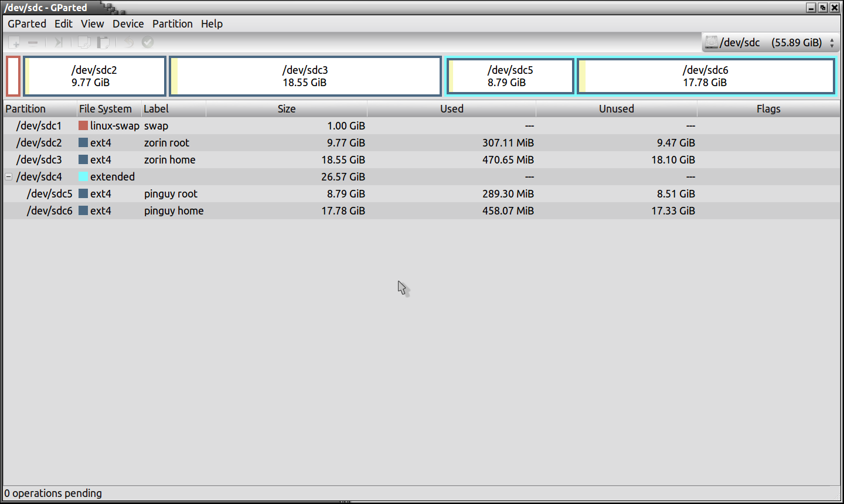
Task: Click the Undo last operation icon
Action: (x=128, y=42)
